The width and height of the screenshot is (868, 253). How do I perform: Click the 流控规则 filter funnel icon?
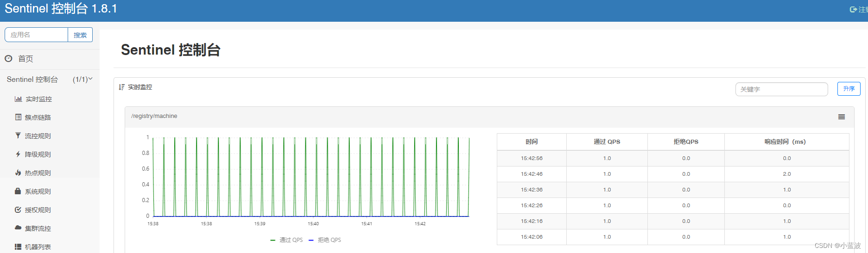point(18,136)
